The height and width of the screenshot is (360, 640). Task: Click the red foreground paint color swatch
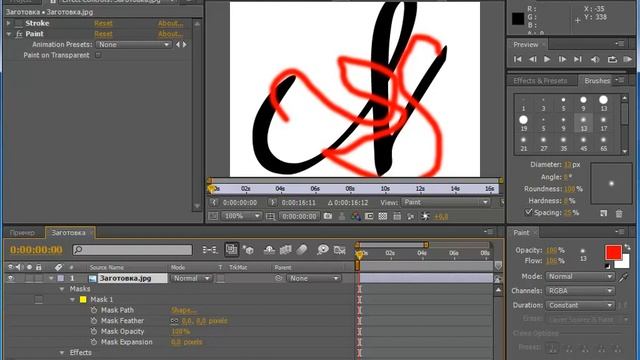(x=613, y=253)
